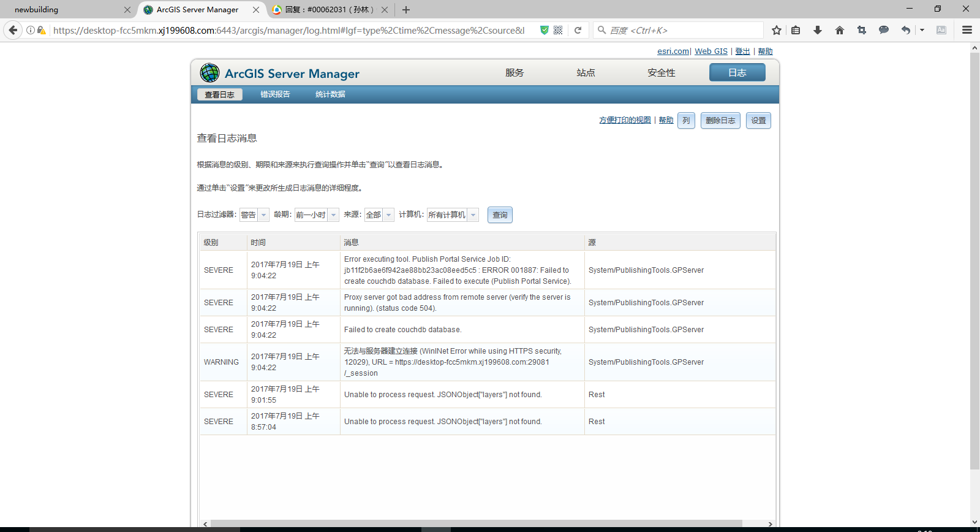Open downloads arrow icon

point(818,30)
